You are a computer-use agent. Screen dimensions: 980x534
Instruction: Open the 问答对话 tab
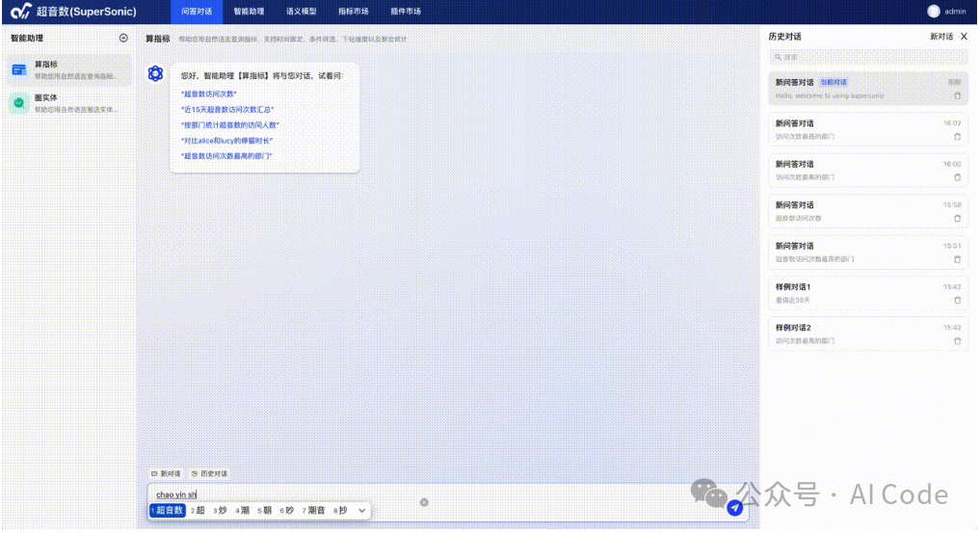click(x=197, y=12)
